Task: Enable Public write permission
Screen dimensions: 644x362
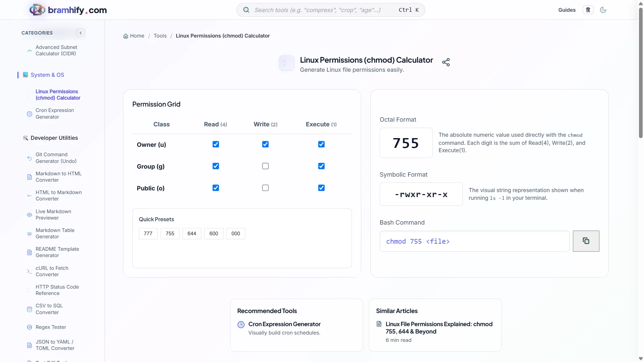Action: click(x=265, y=188)
